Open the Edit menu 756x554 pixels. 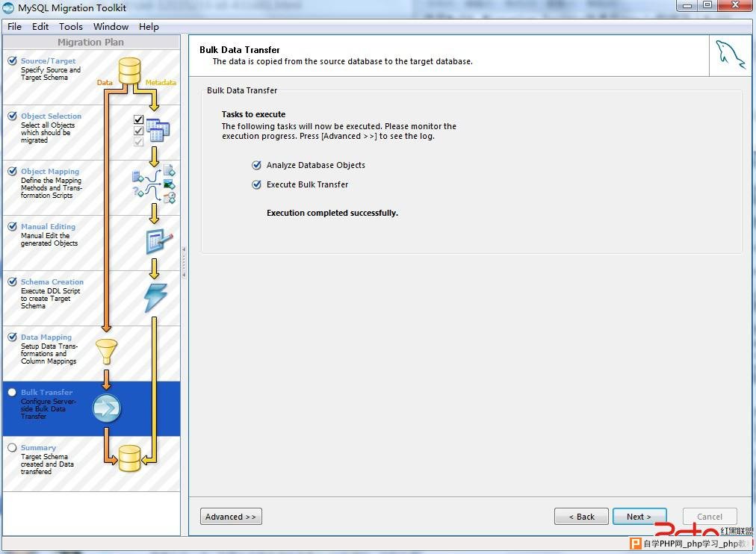tap(40, 26)
